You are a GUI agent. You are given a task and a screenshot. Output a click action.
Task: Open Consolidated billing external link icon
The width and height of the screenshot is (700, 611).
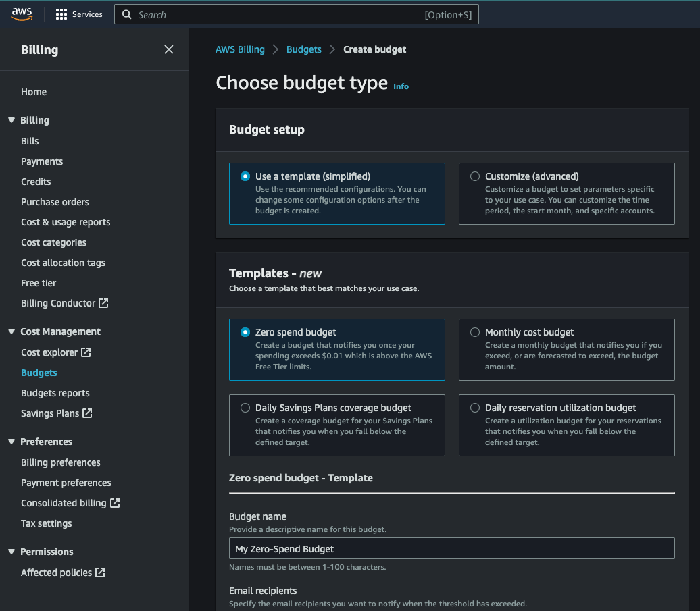115,503
